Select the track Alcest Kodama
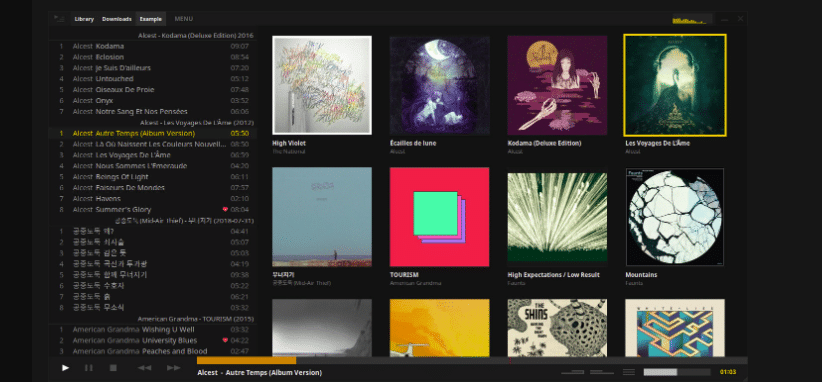 [152, 46]
